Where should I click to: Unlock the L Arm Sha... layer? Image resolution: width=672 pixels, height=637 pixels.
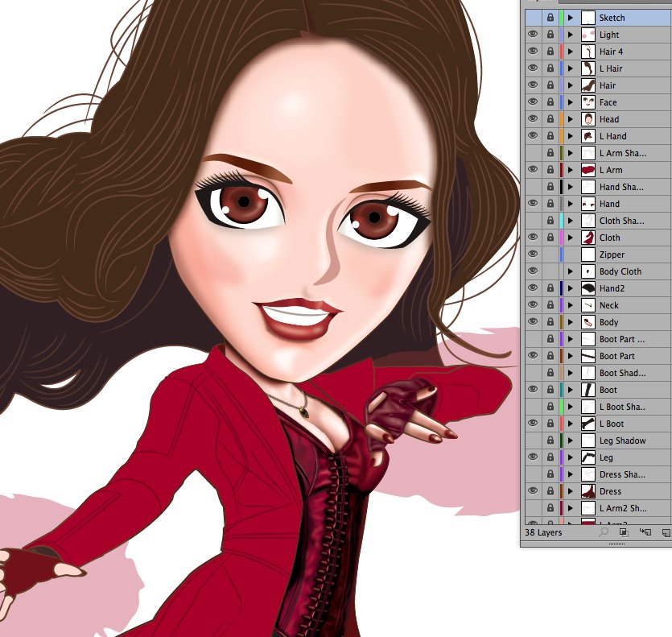tap(550, 153)
